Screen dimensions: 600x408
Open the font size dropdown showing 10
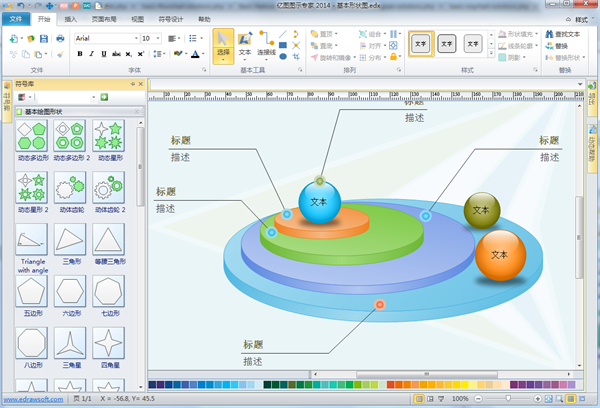pos(159,38)
